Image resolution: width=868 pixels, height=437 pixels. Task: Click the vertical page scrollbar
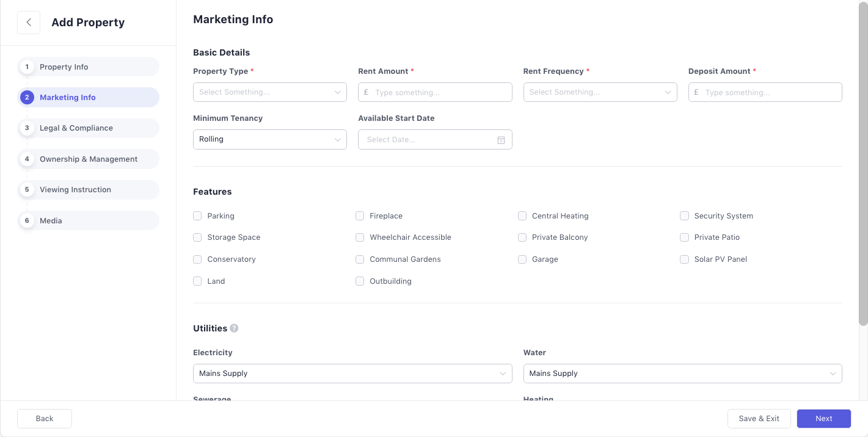863,165
